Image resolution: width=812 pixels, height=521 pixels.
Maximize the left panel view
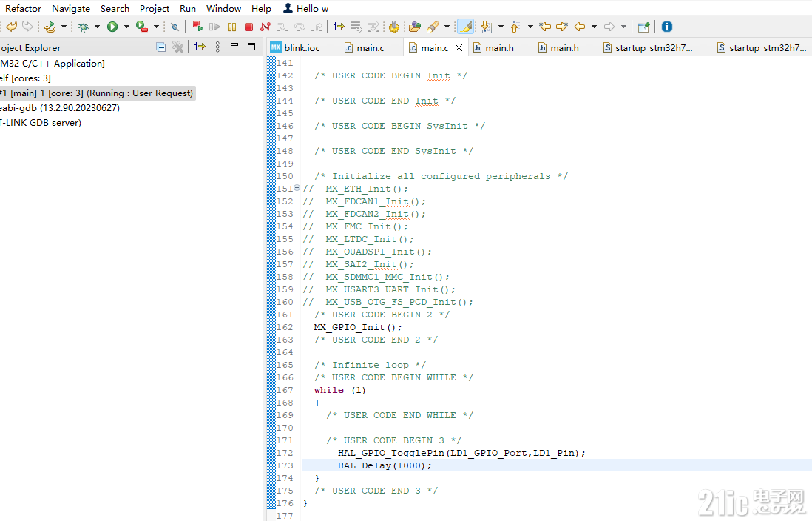[251, 47]
